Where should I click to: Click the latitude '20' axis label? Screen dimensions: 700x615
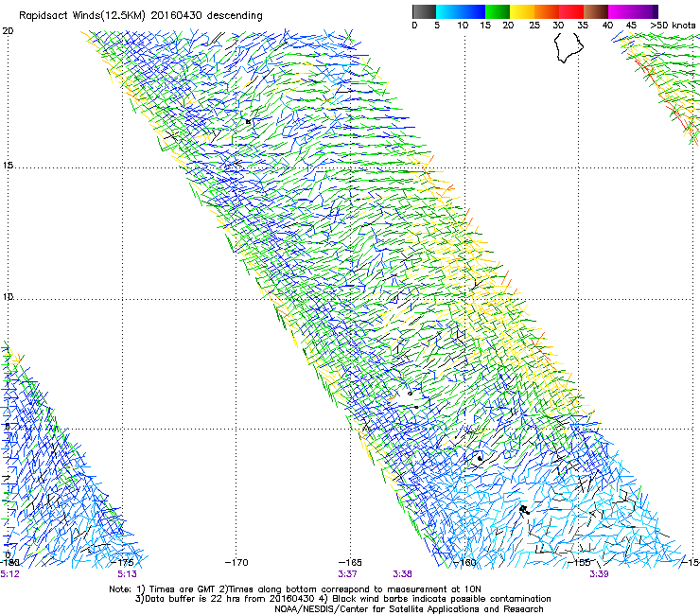coord(8,31)
